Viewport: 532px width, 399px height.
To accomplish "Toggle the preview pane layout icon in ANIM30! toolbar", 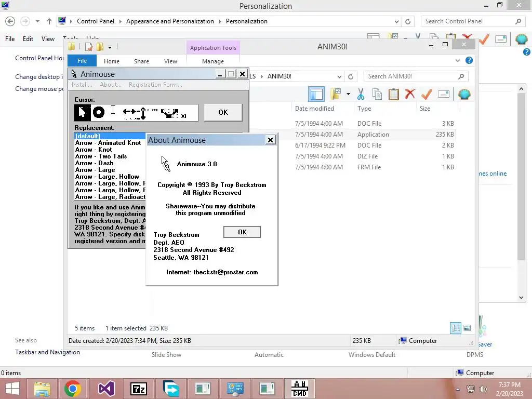I will click(316, 94).
